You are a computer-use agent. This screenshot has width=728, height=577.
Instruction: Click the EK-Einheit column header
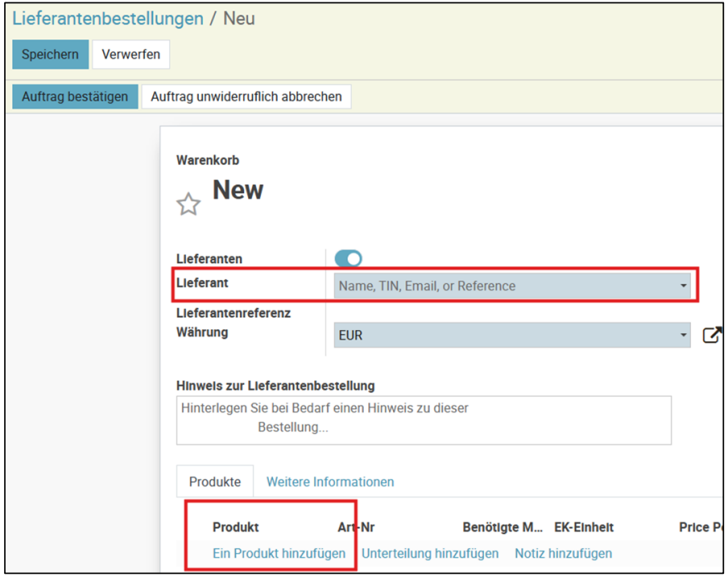tap(584, 527)
